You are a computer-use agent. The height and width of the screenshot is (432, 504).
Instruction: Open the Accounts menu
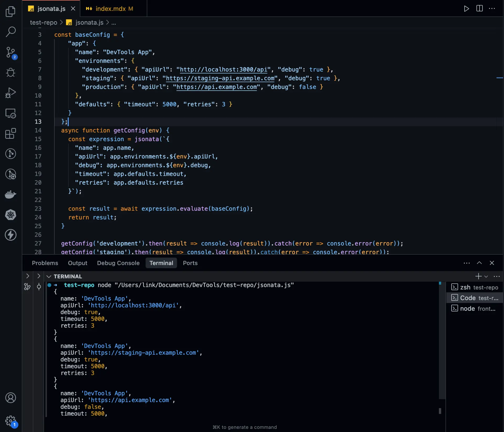pyautogui.click(x=10, y=398)
